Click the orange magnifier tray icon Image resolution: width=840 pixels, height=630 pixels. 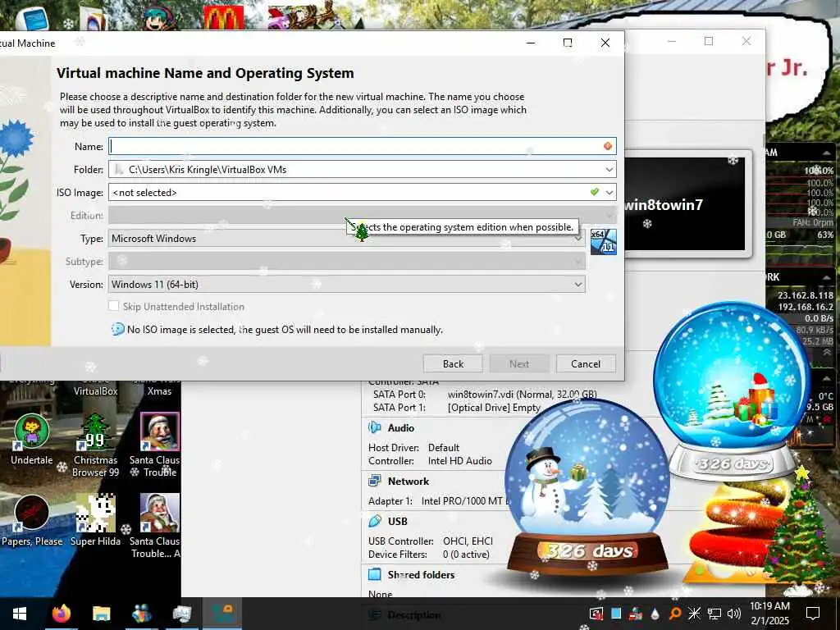pos(674,614)
